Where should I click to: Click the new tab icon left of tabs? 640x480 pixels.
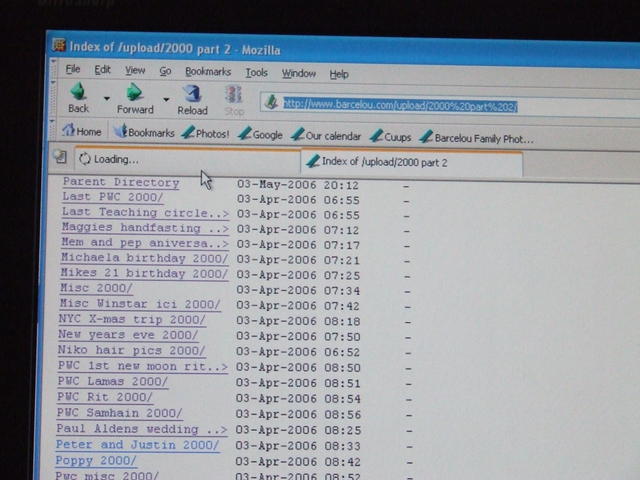pyautogui.click(x=60, y=157)
